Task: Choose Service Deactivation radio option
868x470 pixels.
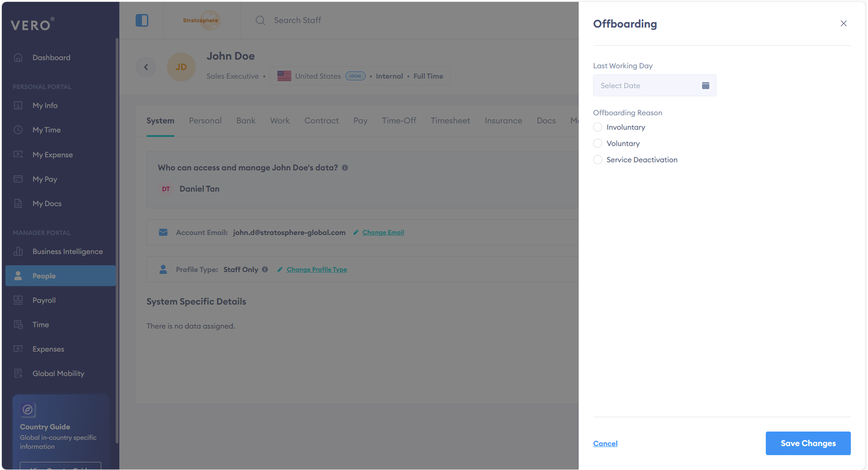Action: (x=597, y=160)
